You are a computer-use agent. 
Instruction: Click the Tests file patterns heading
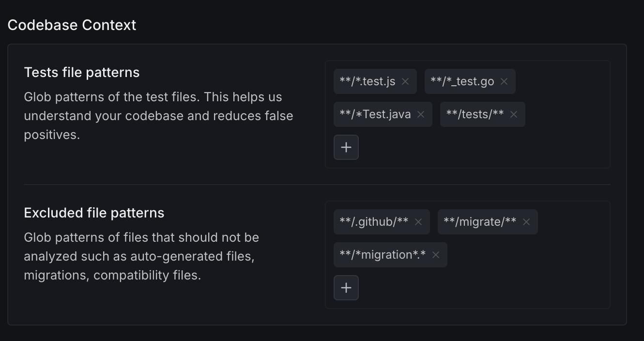point(82,73)
